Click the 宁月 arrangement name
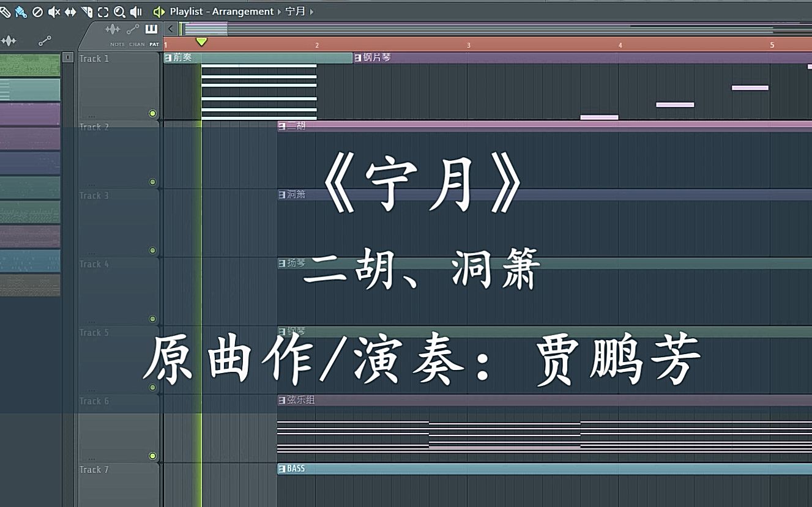Image resolution: width=812 pixels, height=507 pixels. click(x=296, y=12)
